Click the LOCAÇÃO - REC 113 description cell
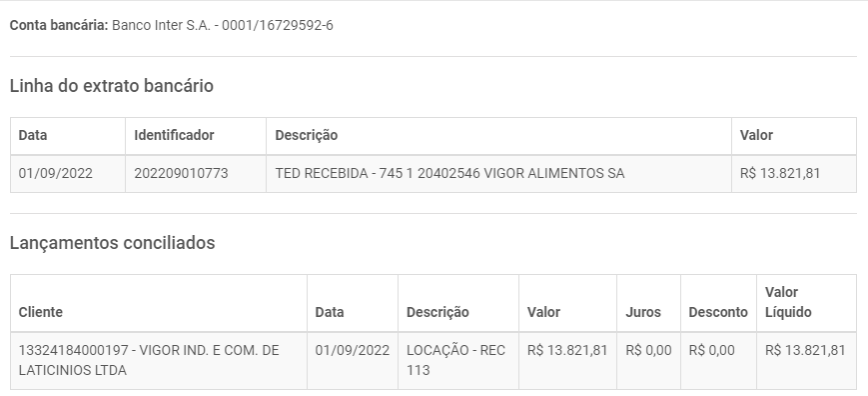Image resolution: width=868 pixels, height=396 pixels. pos(455,360)
